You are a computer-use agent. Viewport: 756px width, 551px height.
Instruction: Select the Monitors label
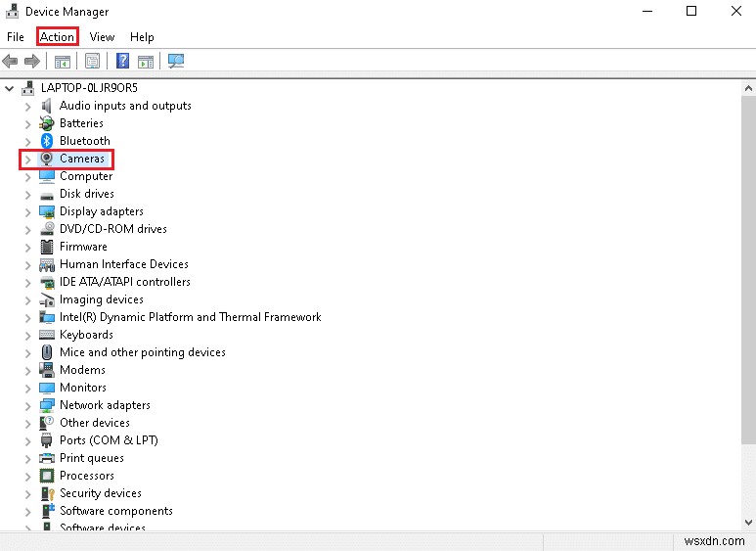pos(83,388)
